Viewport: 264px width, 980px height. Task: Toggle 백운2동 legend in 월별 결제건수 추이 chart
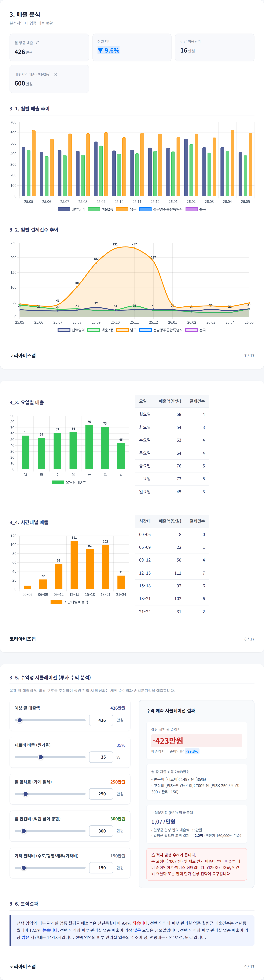coord(101,330)
